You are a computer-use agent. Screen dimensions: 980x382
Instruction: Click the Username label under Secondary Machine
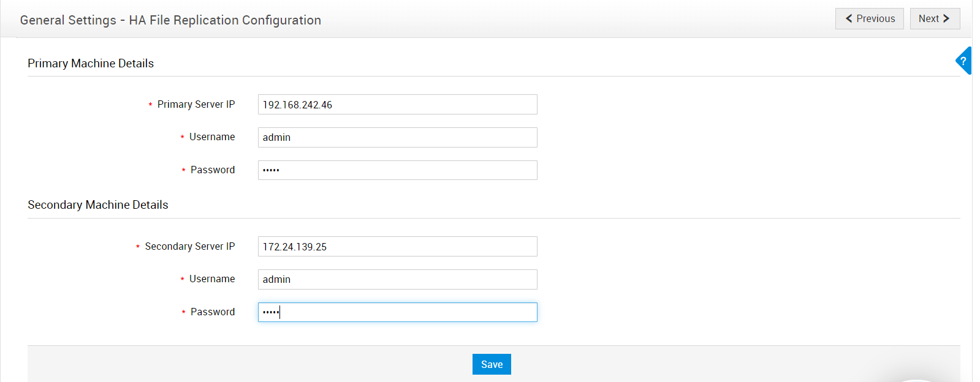pos(212,279)
